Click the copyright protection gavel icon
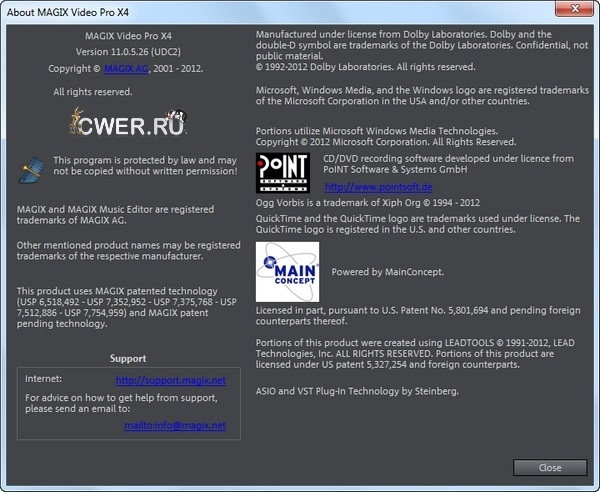The image size is (600, 492). pos(31,167)
